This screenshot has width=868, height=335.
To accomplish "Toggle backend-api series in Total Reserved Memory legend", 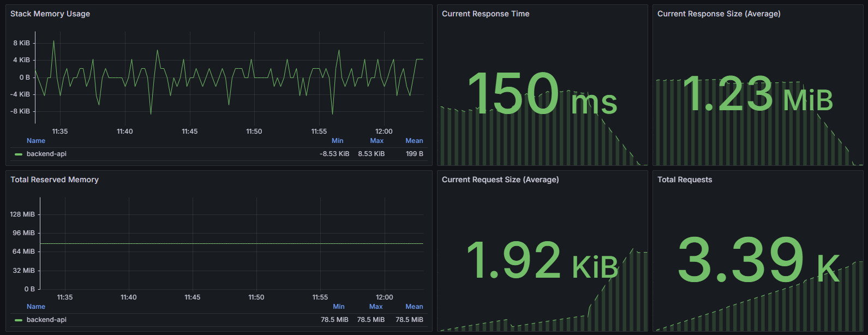I will pos(46,320).
